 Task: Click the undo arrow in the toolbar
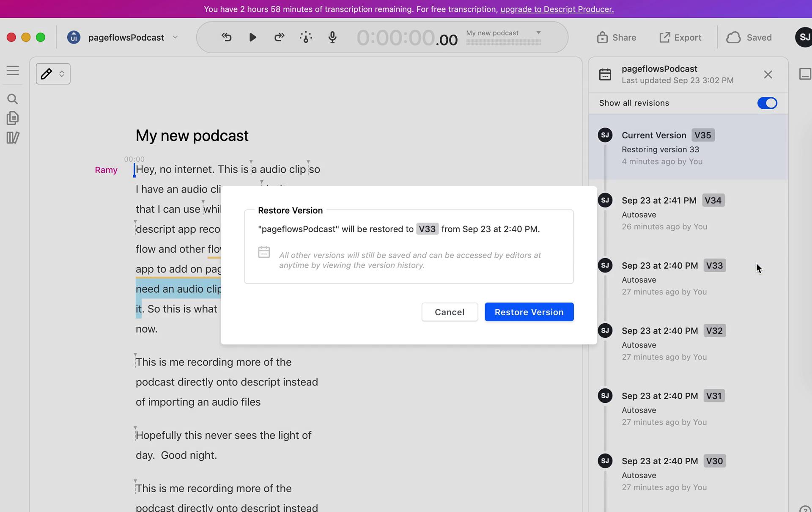(227, 37)
